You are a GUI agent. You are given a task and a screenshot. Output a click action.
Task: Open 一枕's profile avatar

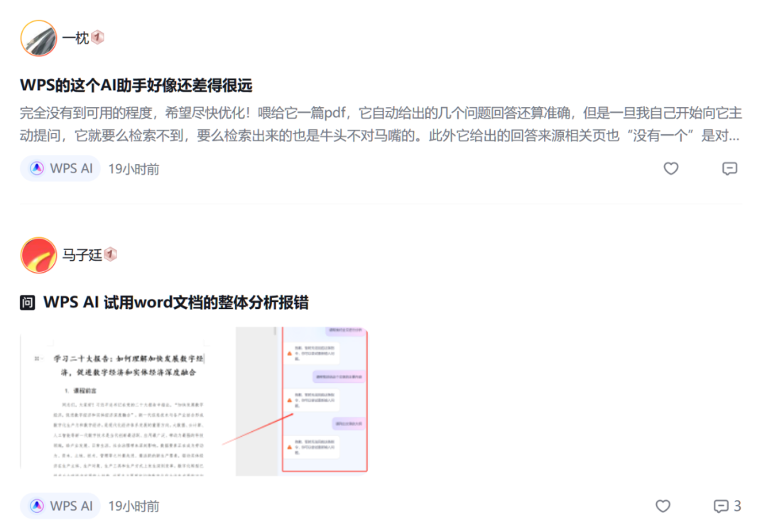tap(38, 38)
